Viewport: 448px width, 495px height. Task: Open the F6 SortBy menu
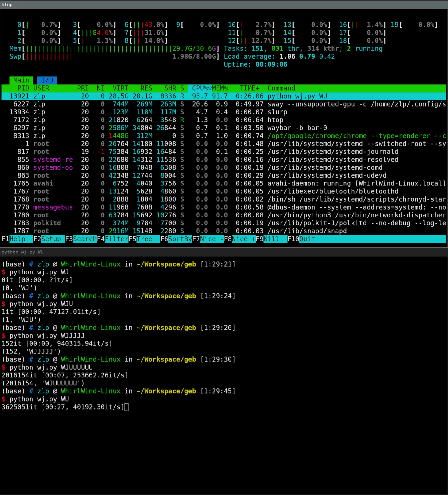(176, 239)
